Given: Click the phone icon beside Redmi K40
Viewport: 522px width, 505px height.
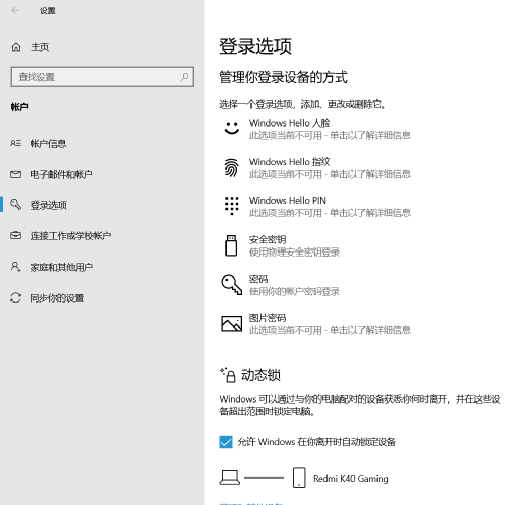Looking at the screenshot, I should coord(299,478).
